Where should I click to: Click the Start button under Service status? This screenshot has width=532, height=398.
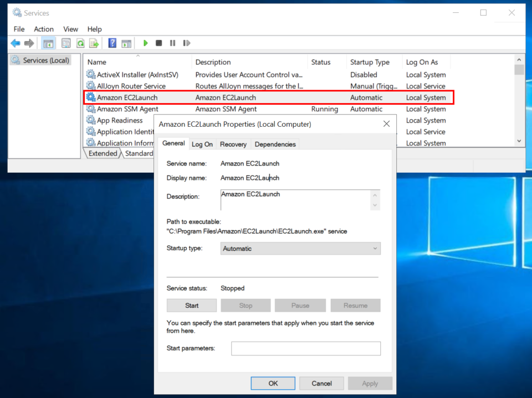[x=192, y=306]
